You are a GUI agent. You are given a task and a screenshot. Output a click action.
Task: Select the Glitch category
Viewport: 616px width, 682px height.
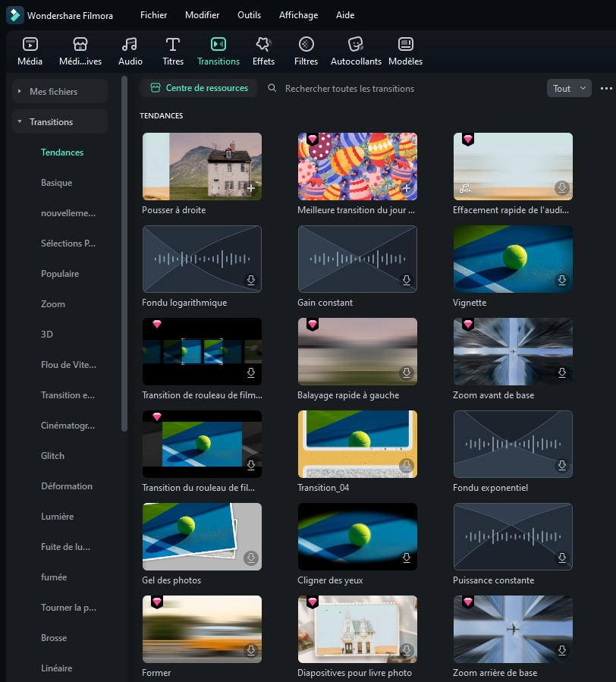click(x=52, y=455)
